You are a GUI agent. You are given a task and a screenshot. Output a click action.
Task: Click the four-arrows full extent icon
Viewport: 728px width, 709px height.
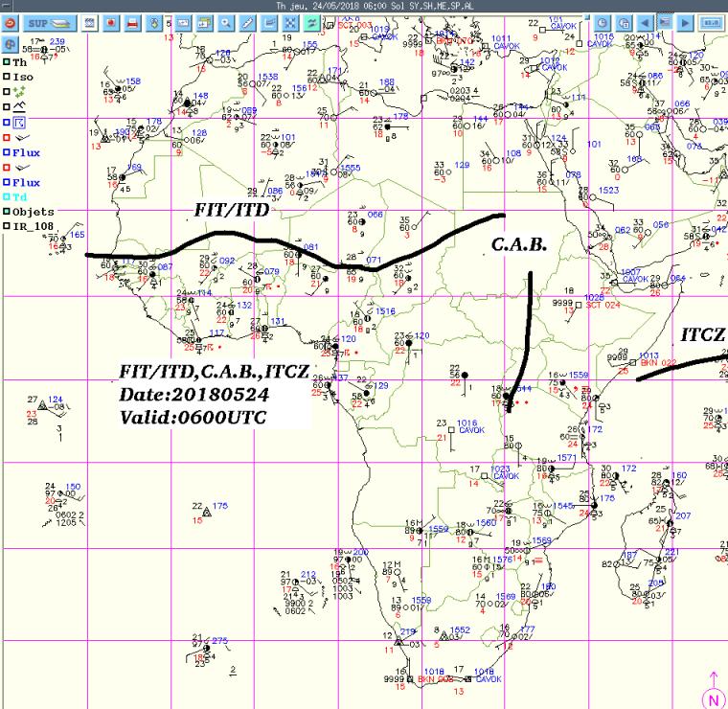290,23
